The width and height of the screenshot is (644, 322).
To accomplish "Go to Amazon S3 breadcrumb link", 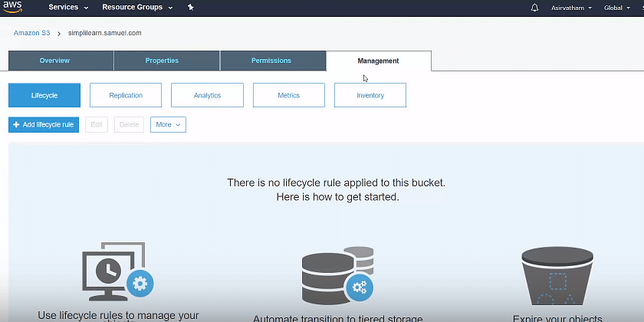I will point(31,33).
